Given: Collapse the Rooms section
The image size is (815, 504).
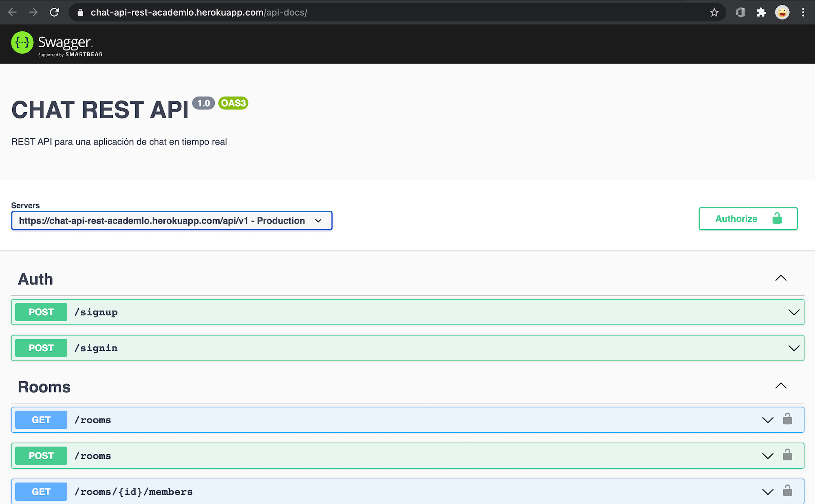Looking at the screenshot, I should 781,386.
